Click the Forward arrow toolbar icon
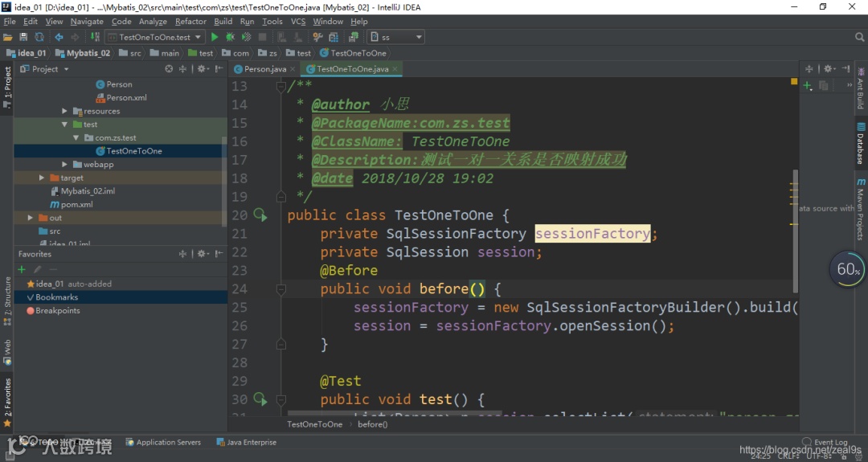868x462 pixels. tap(75, 37)
